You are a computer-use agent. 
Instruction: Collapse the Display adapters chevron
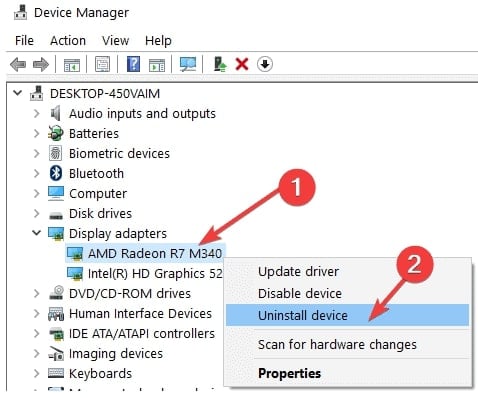(x=37, y=233)
